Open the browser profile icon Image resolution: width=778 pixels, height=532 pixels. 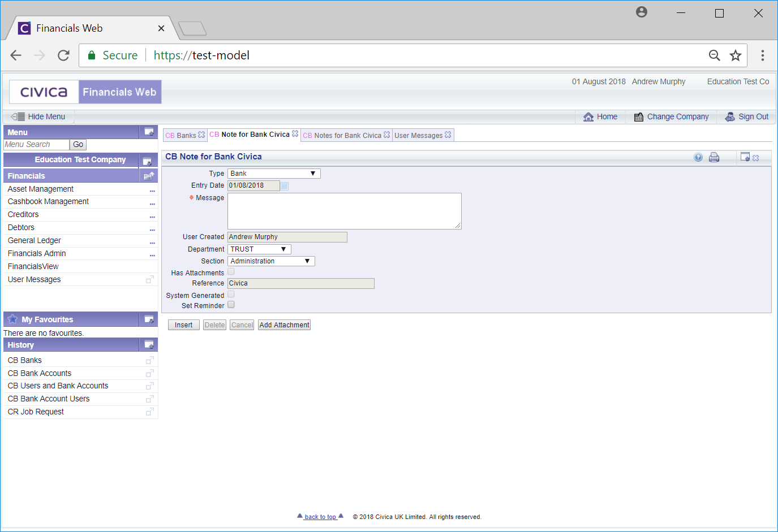pos(642,12)
